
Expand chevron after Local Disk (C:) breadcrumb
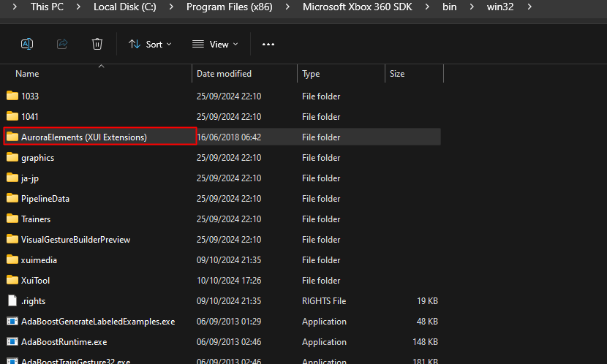pos(171,7)
